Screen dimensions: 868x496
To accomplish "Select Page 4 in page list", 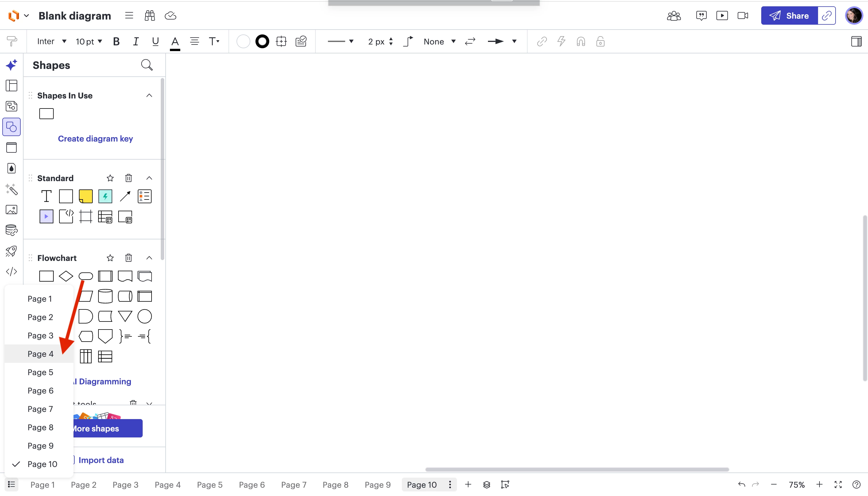I will [x=40, y=354].
